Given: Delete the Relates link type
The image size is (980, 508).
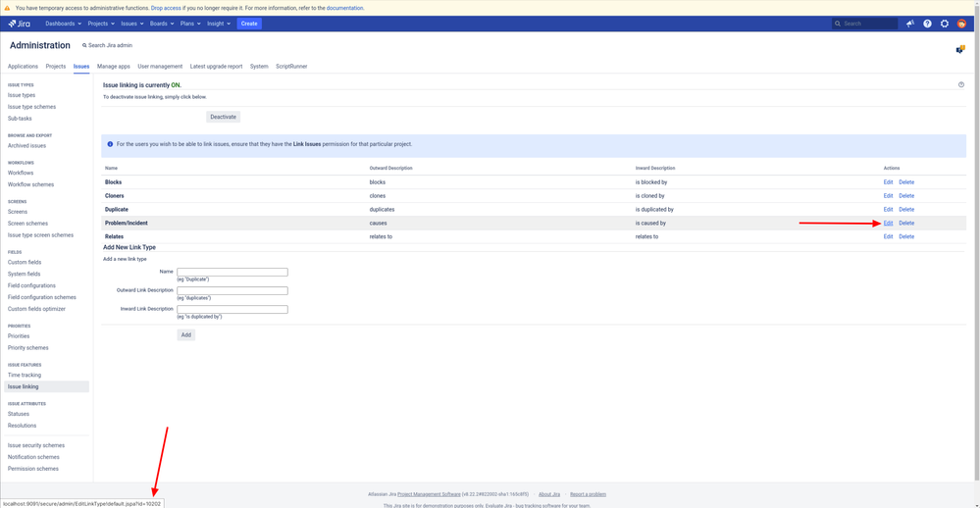Looking at the screenshot, I should (906, 236).
